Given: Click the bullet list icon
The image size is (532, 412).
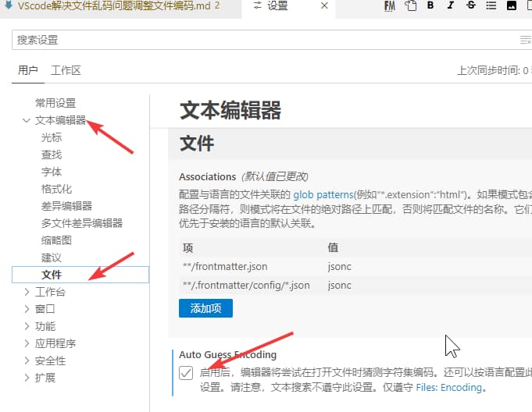Looking at the screenshot, I should [x=491, y=6].
